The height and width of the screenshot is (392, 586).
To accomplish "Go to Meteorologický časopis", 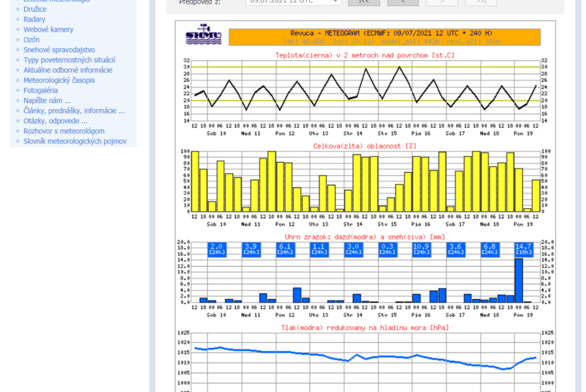I will 59,80.
